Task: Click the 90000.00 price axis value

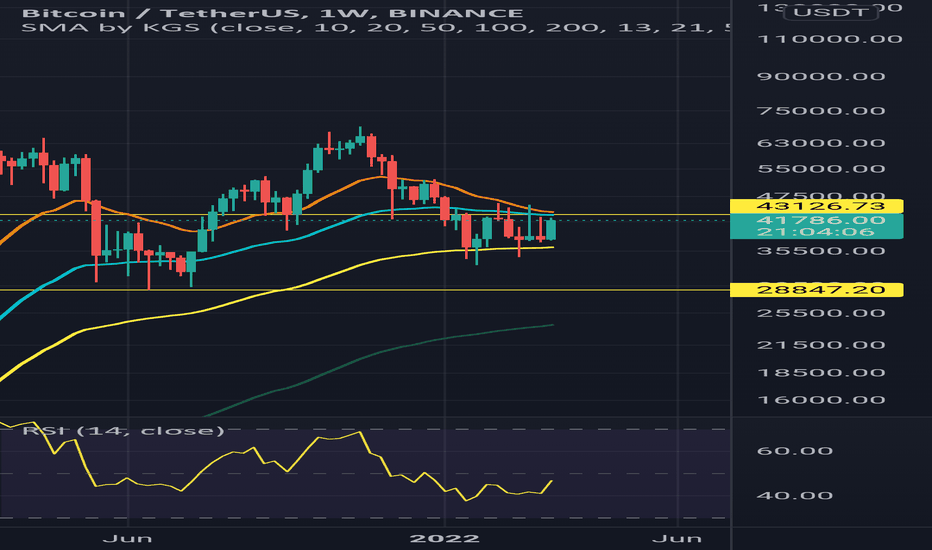Action: (x=821, y=77)
